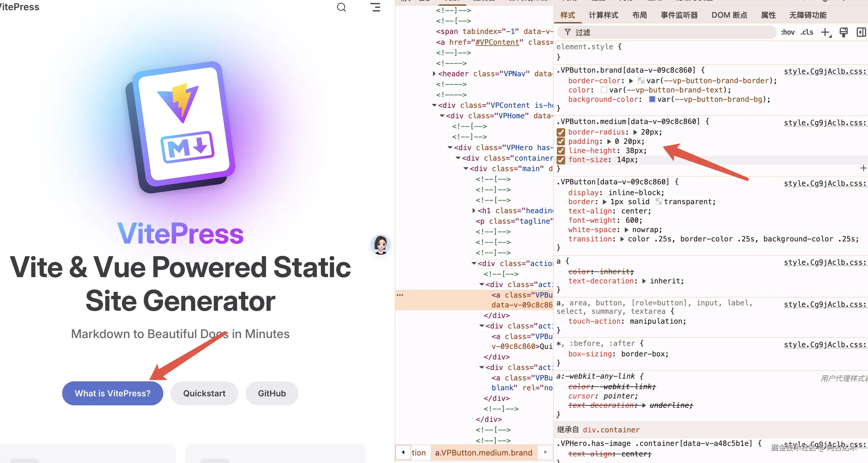Screen dimensions: 868x463
Task: Collapse the div action parent node
Action: pyautogui.click(x=474, y=263)
